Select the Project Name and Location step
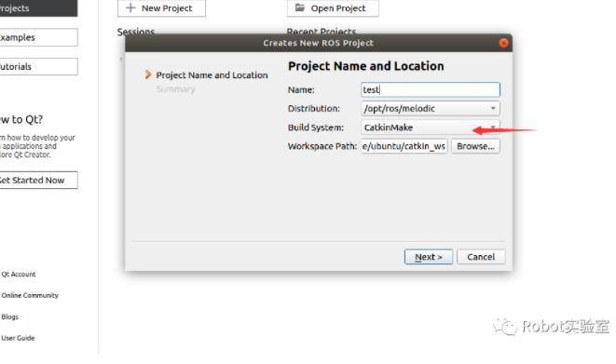Screen dimensions: 616x364 coord(212,74)
